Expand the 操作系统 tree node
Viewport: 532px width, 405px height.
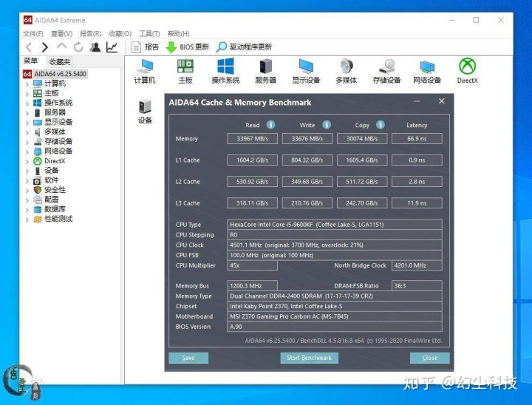[27, 103]
